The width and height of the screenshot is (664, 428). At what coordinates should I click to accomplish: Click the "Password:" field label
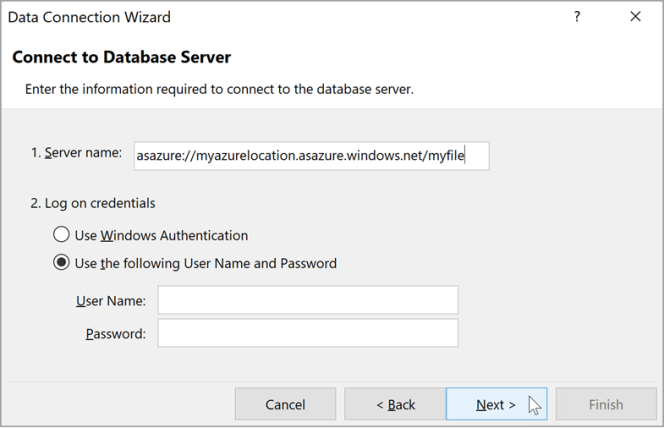115,333
